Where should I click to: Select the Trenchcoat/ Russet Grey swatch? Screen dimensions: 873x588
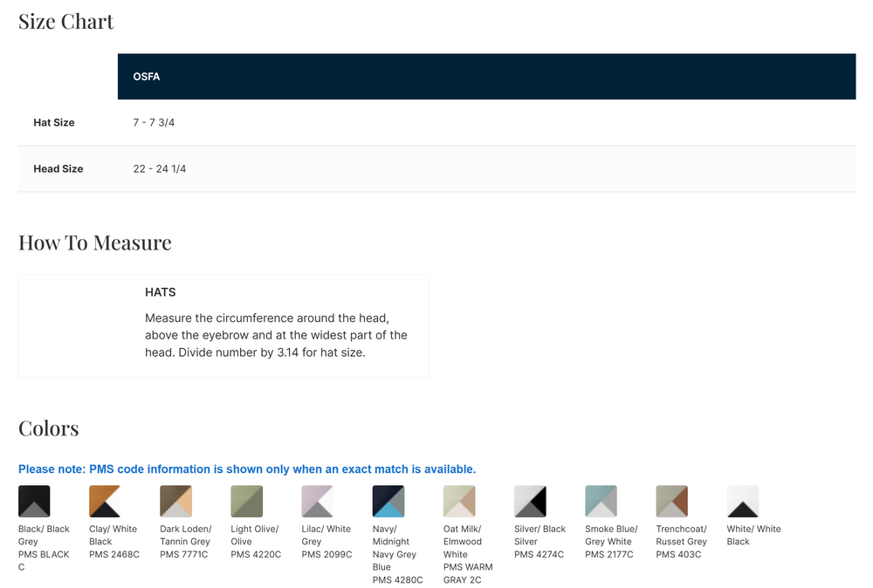coord(671,502)
